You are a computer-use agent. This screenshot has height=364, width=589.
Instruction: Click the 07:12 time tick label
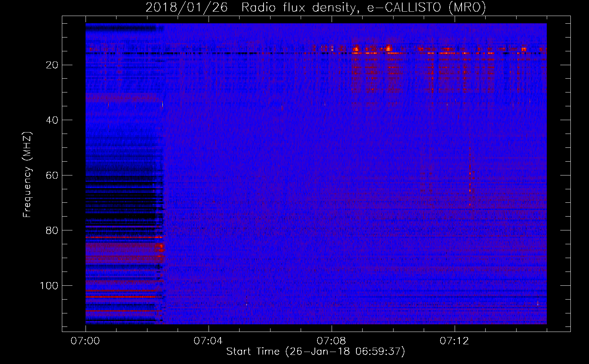454,341
